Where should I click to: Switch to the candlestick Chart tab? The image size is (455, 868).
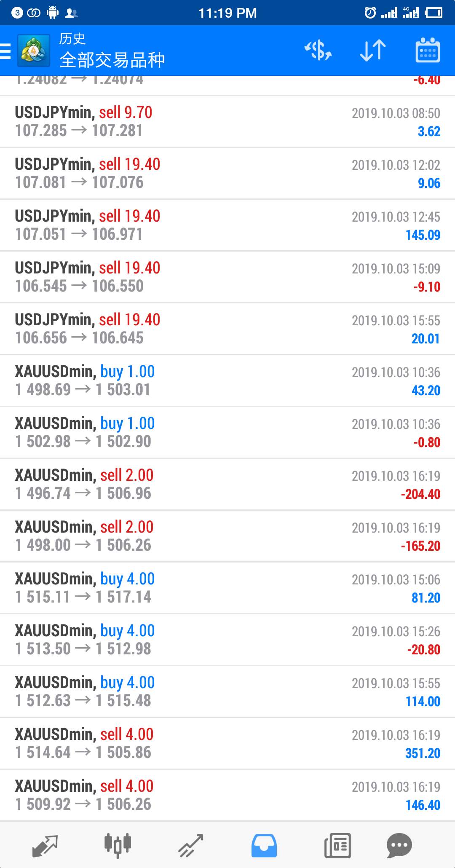(118, 845)
